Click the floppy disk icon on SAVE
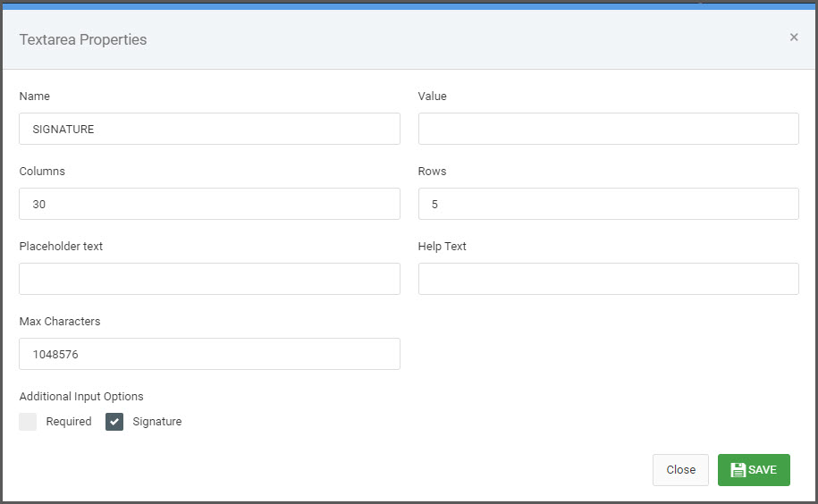This screenshot has width=818, height=504. (x=738, y=470)
